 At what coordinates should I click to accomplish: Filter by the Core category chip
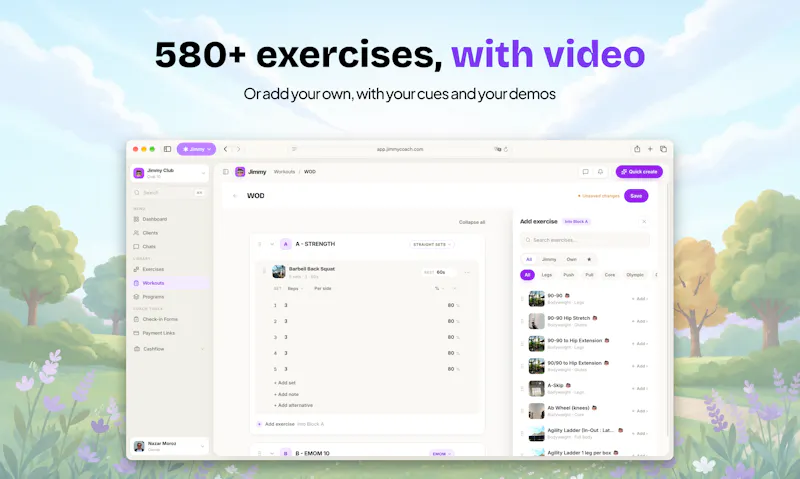pos(610,275)
